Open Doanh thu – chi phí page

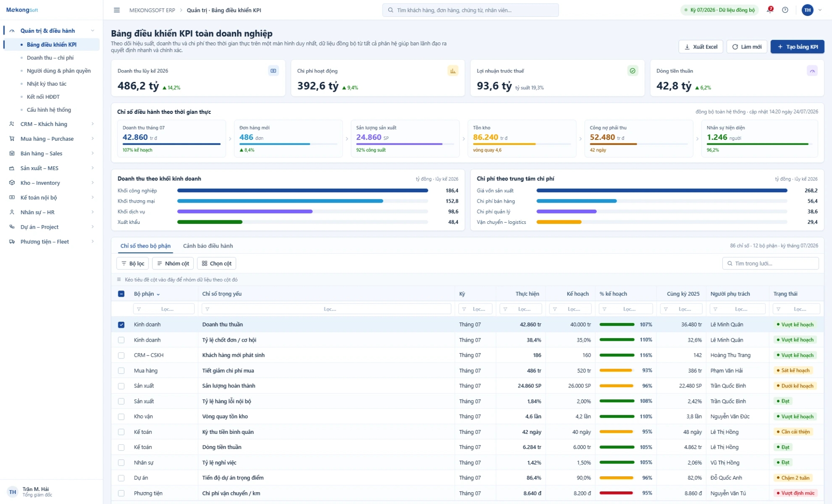50,58
